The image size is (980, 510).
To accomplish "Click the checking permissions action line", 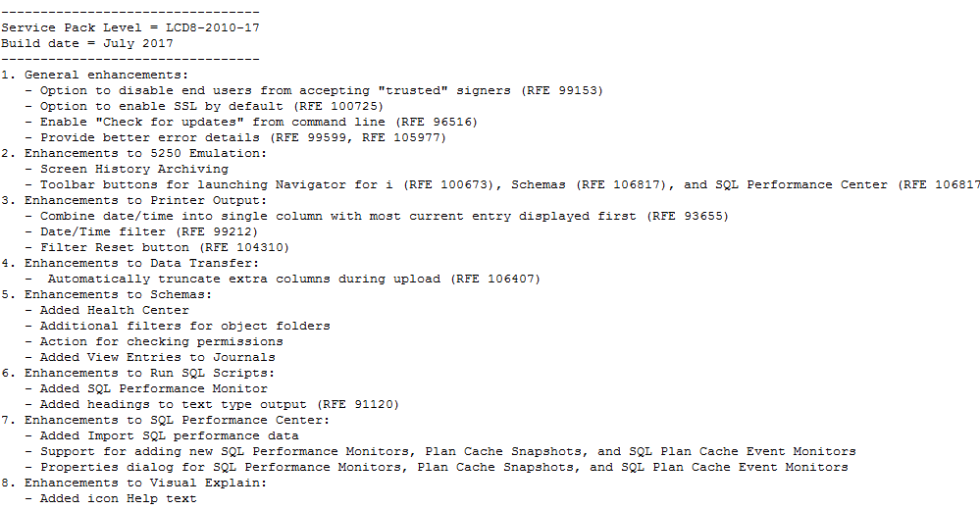I will click(x=161, y=341).
